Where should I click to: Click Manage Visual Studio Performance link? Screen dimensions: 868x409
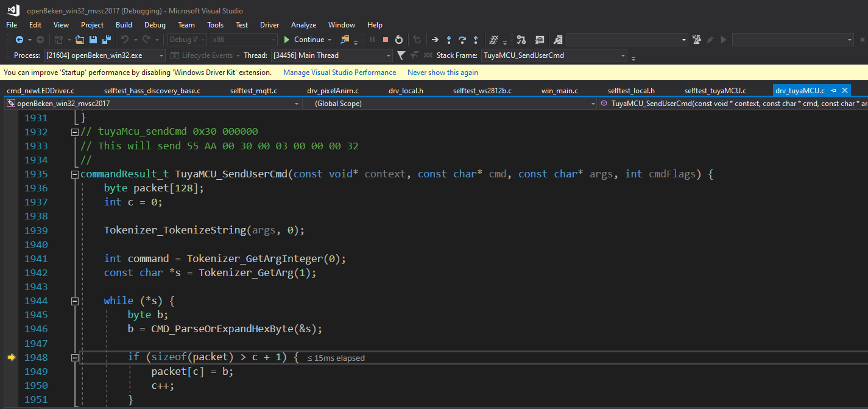(x=339, y=73)
